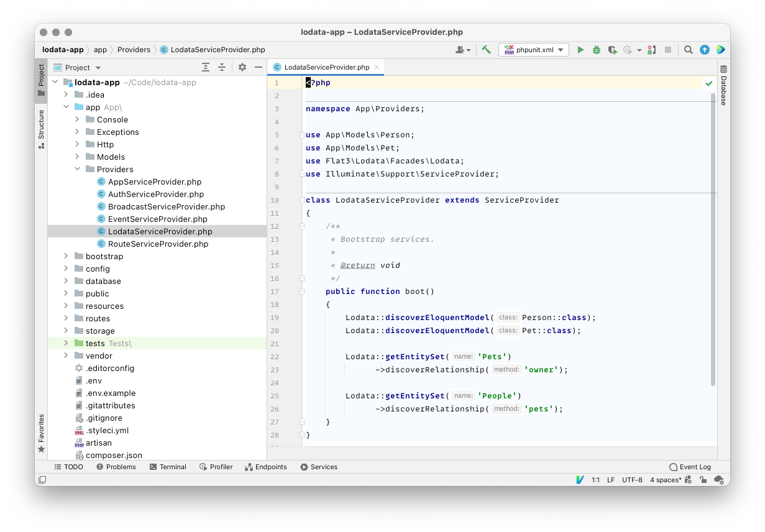Toggle the Structure tool window
Image resolution: width=765 pixels, height=532 pixels.
pyautogui.click(x=41, y=129)
